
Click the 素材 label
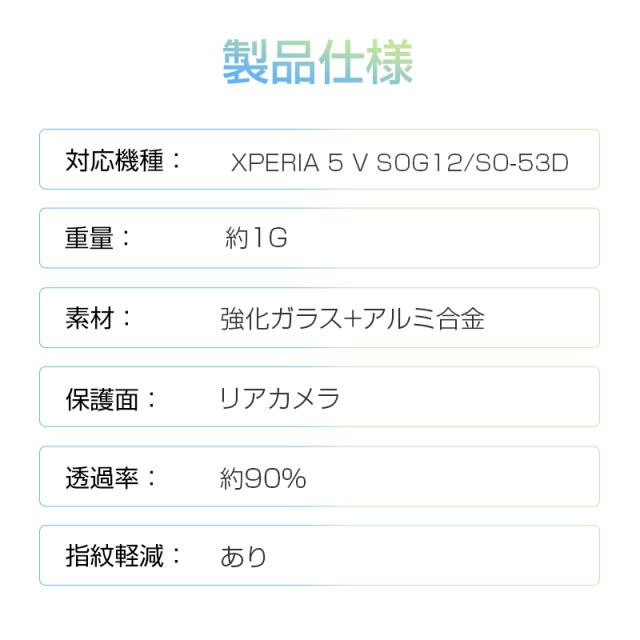click(91, 318)
